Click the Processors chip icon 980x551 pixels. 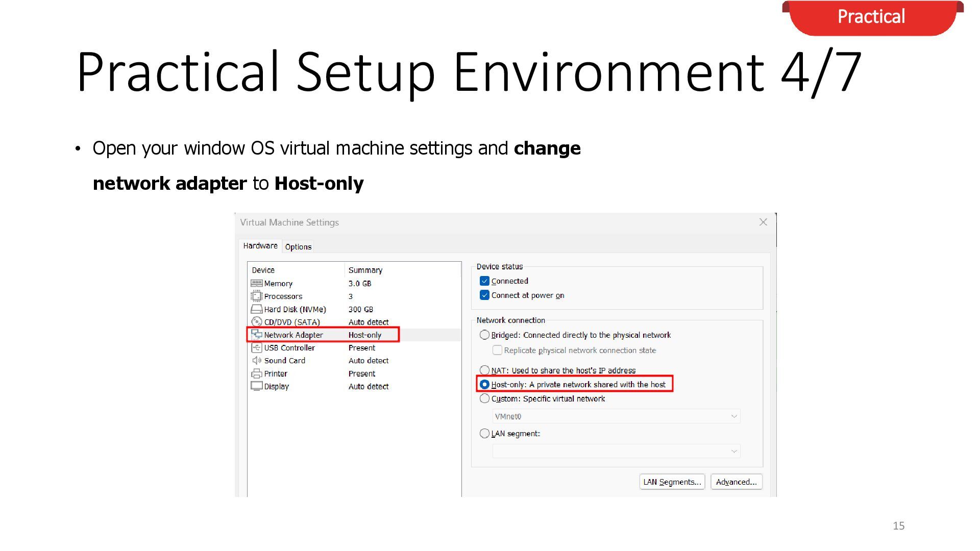pos(256,296)
